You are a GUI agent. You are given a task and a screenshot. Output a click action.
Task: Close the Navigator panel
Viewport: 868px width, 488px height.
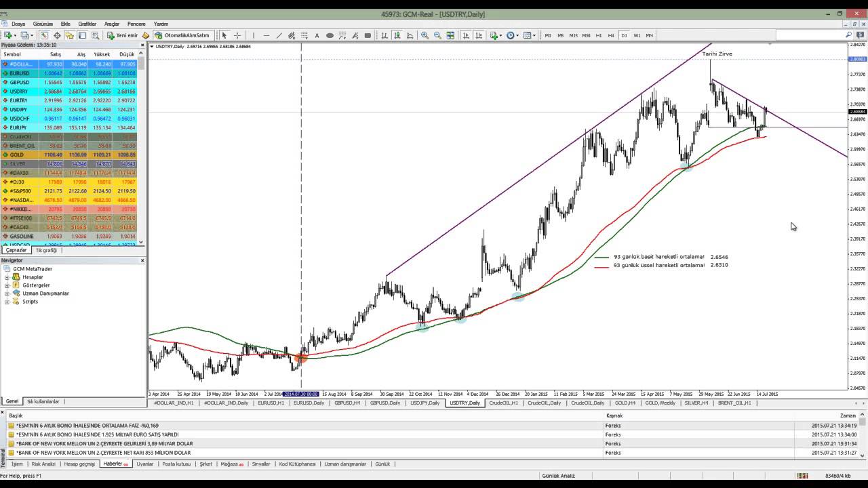tap(142, 260)
